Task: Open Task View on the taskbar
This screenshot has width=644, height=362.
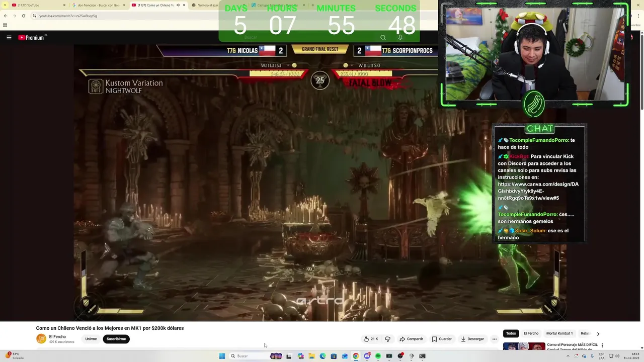Action: 289,356
